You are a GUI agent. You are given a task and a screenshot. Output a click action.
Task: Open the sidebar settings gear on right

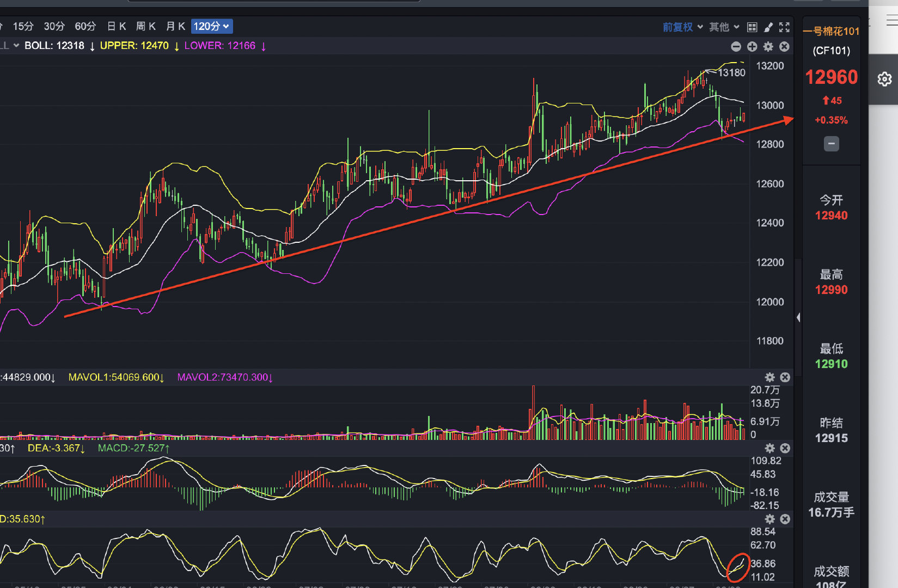[884, 79]
